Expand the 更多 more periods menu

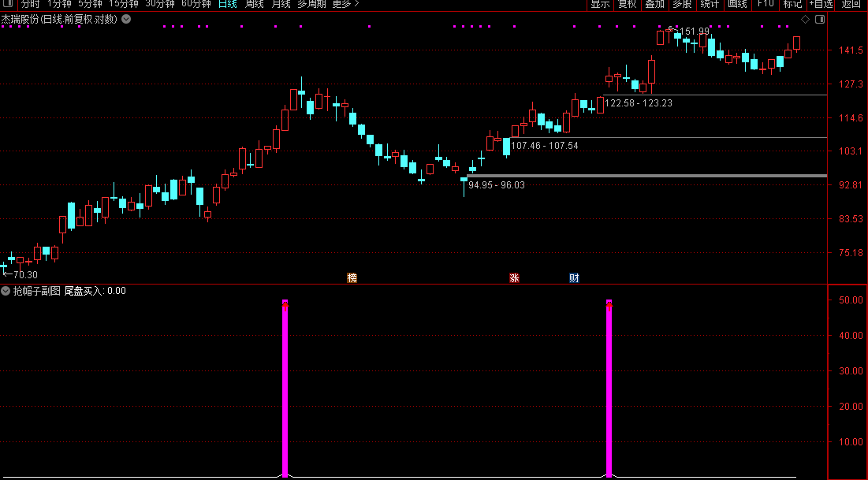click(346, 4)
